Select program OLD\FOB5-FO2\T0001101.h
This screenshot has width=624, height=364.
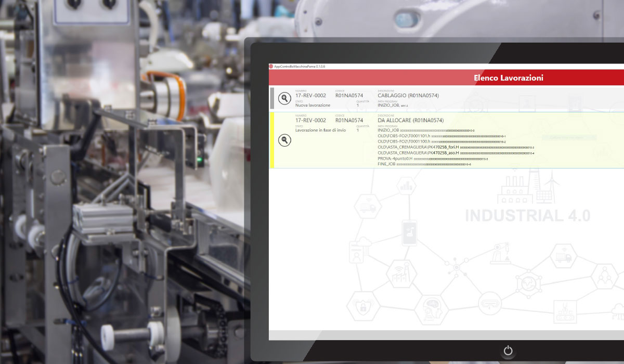tap(404, 136)
